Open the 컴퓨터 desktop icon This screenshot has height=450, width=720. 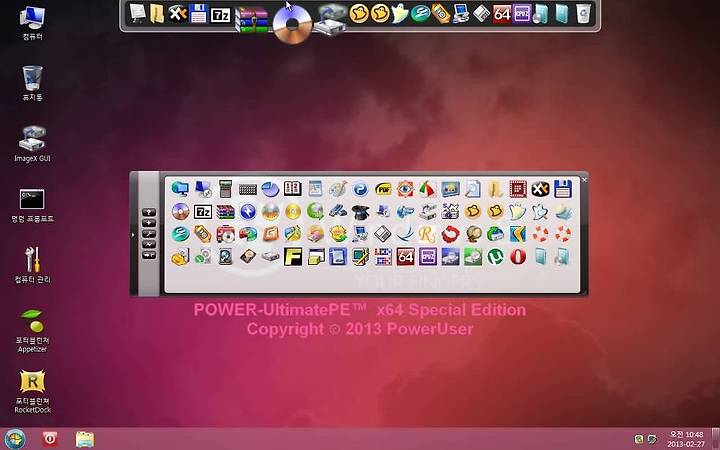tap(32, 23)
